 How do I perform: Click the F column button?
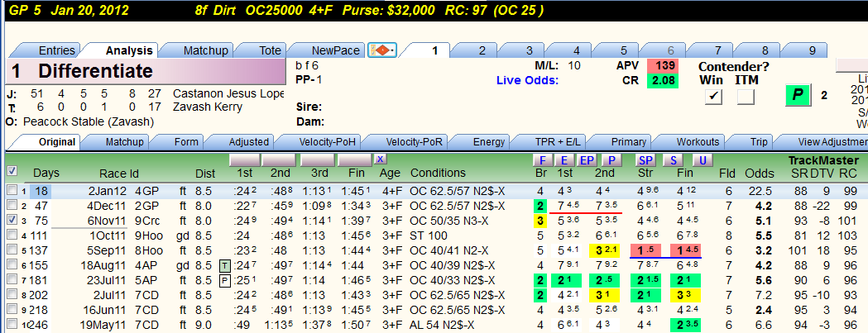pyautogui.click(x=543, y=160)
